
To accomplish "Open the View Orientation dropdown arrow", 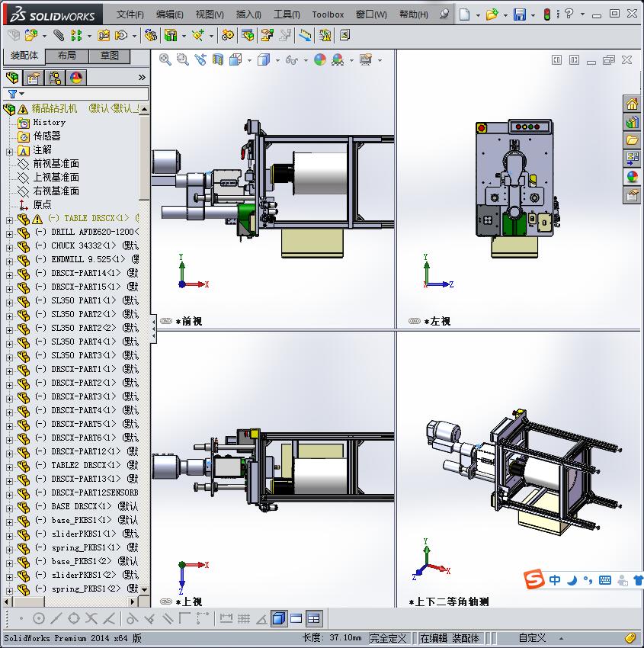I will (249, 61).
